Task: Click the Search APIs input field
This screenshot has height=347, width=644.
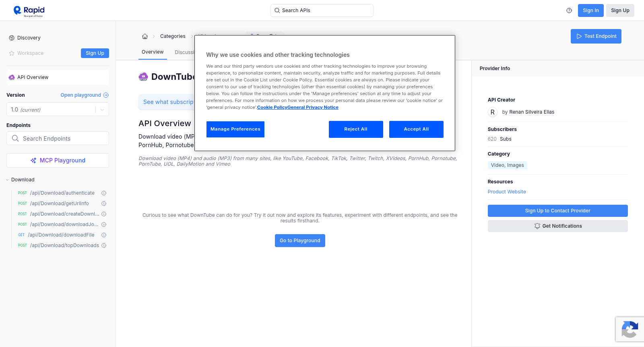Action: [x=322, y=10]
